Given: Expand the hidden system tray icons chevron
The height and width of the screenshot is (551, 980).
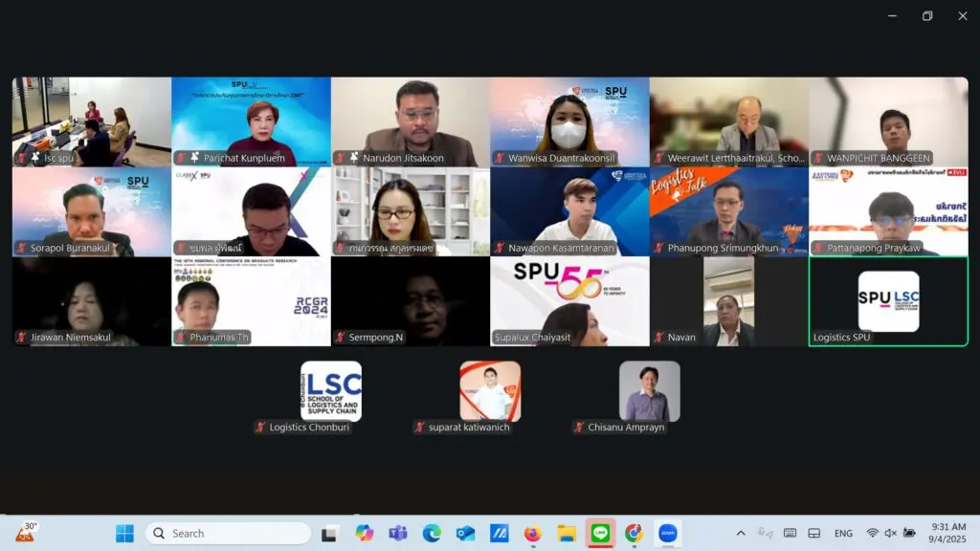Looking at the screenshot, I should pyautogui.click(x=740, y=533).
